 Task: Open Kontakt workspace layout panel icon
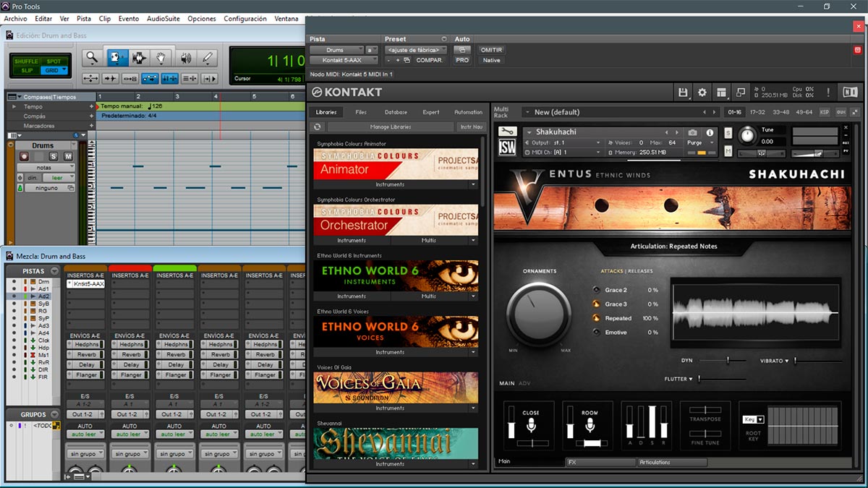click(x=721, y=92)
